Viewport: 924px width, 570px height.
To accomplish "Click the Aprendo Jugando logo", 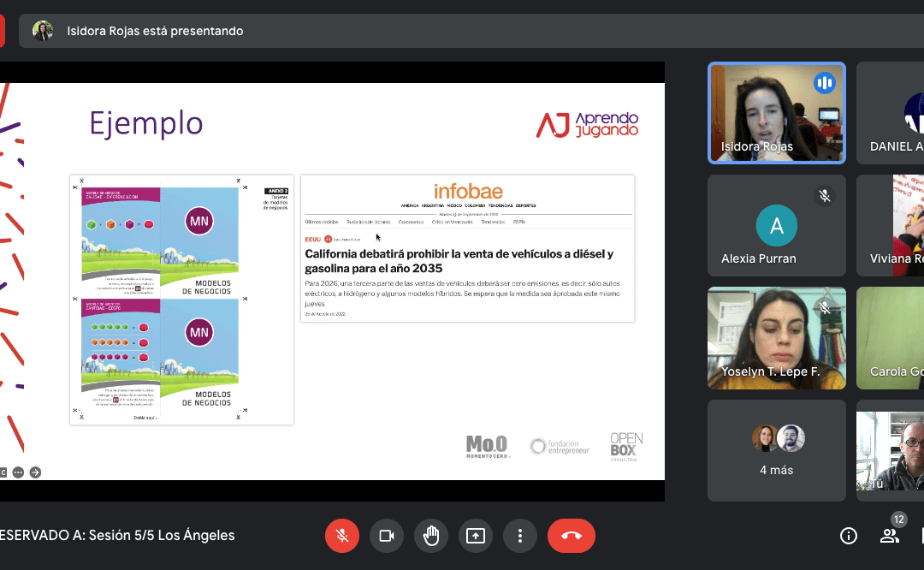I will point(587,124).
